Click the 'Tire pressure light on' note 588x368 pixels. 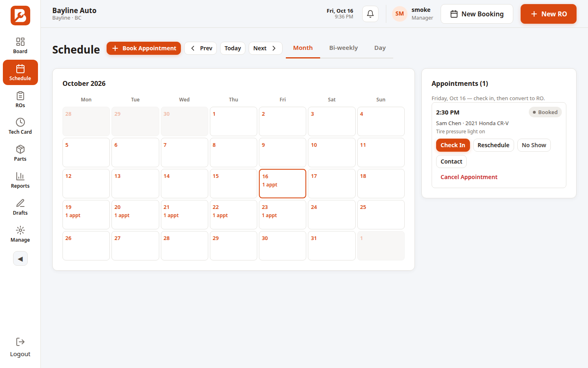point(461,132)
